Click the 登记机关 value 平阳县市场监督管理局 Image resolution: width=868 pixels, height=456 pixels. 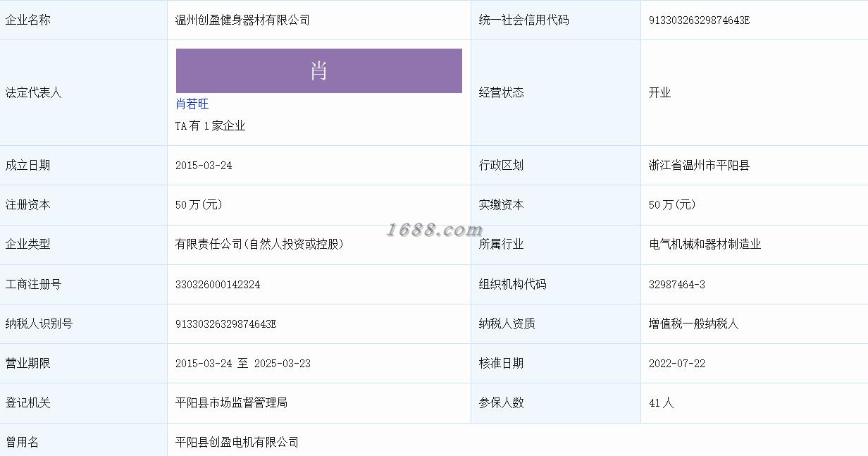(231, 403)
